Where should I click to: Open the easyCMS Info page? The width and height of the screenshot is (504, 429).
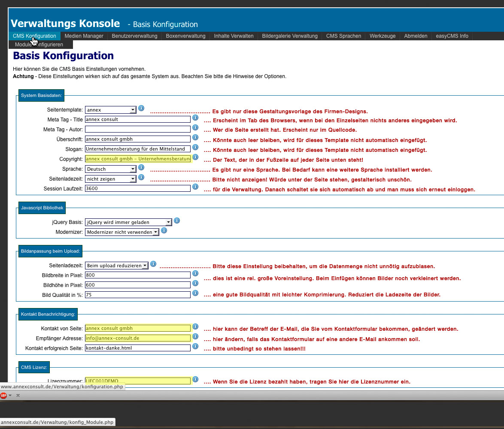point(452,36)
